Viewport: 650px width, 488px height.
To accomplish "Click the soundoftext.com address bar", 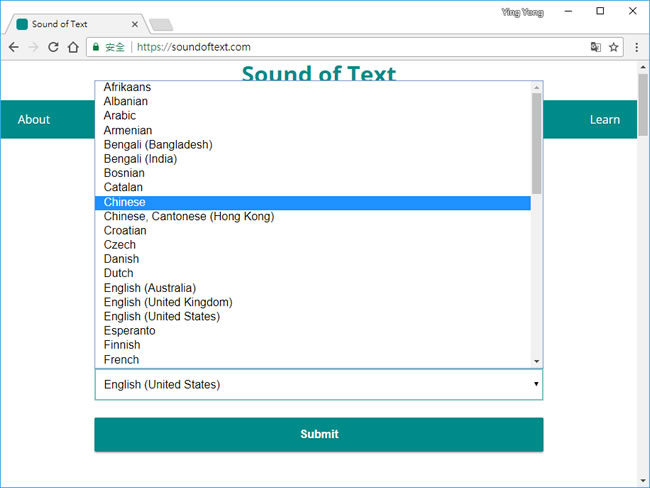I will tap(354, 47).
